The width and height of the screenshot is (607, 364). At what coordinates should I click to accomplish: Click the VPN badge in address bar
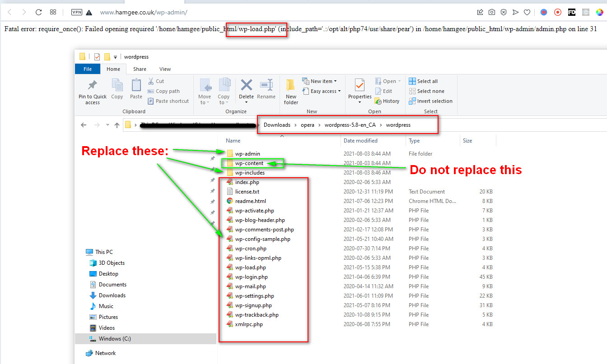click(77, 12)
